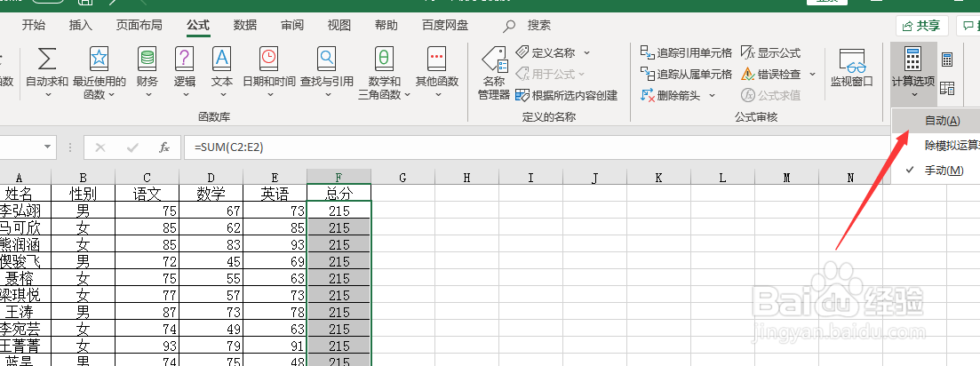The height and width of the screenshot is (366, 980).
Task: Click the Calculate Now calculator icon
Action: pos(947,60)
